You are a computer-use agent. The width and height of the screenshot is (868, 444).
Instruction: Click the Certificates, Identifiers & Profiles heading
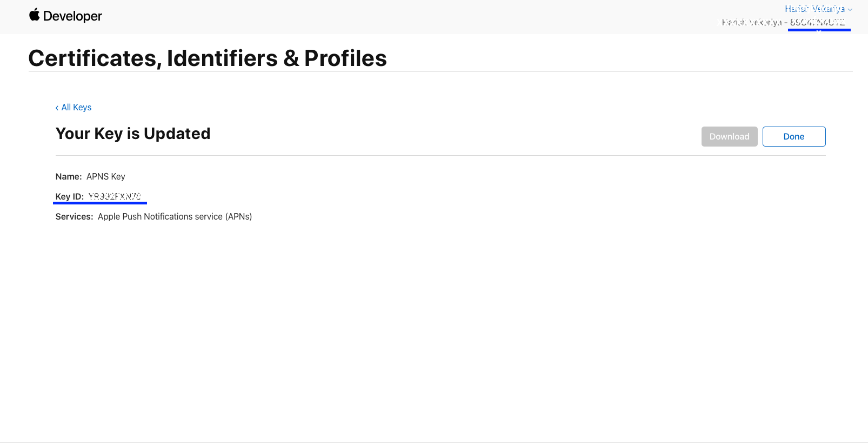click(208, 58)
